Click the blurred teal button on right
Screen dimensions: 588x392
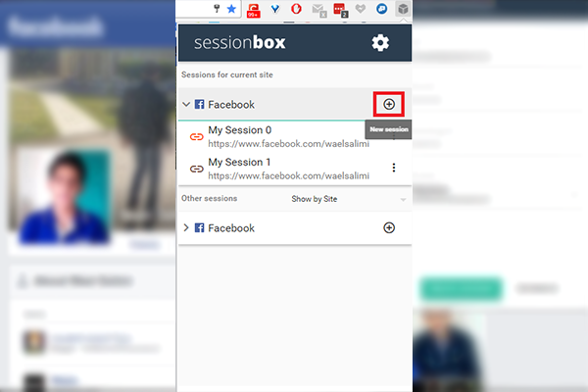click(461, 288)
